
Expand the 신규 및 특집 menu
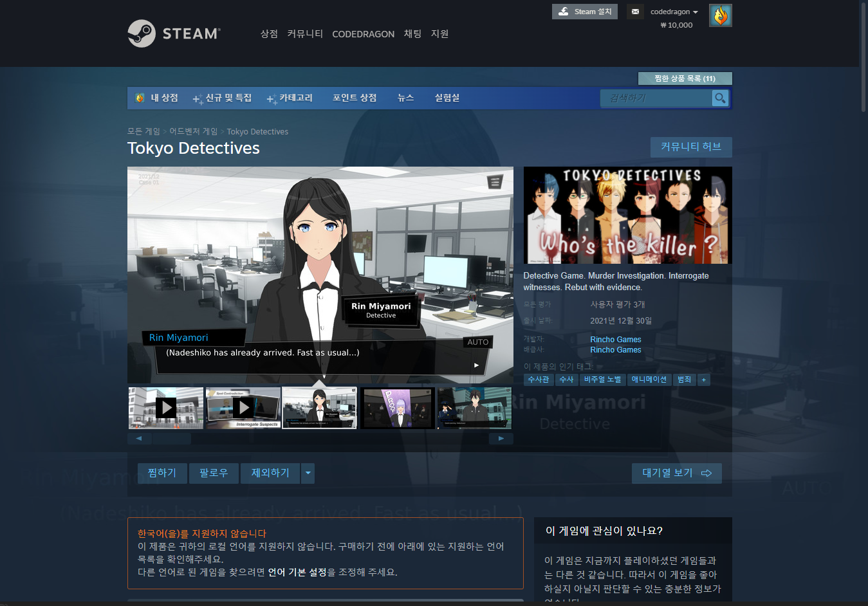[x=223, y=98]
